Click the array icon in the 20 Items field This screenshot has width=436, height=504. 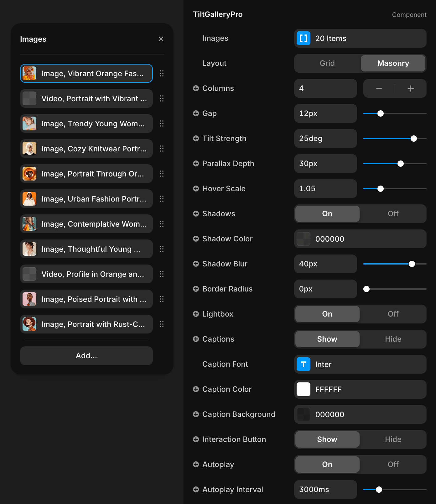[x=303, y=38]
